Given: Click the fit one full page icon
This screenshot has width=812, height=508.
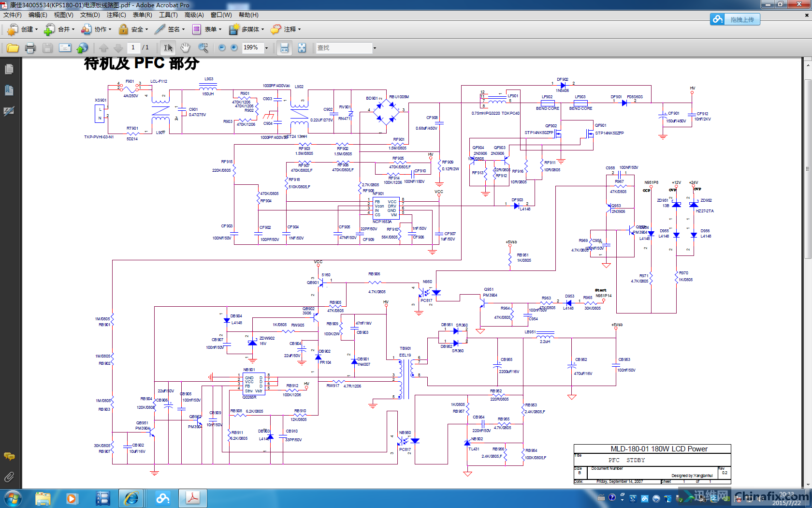Looking at the screenshot, I should (x=302, y=48).
